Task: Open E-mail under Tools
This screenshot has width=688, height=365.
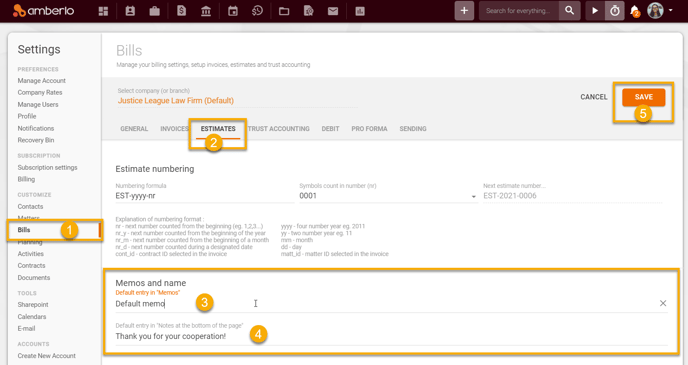Action: click(x=26, y=328)
